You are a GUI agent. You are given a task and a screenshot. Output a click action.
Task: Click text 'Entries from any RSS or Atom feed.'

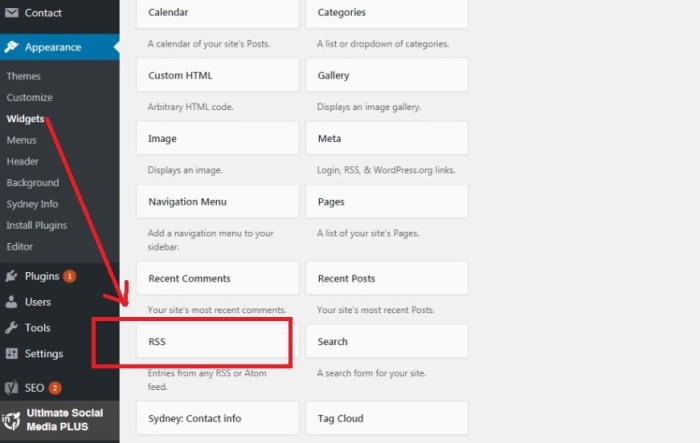(x=207, y=380)
